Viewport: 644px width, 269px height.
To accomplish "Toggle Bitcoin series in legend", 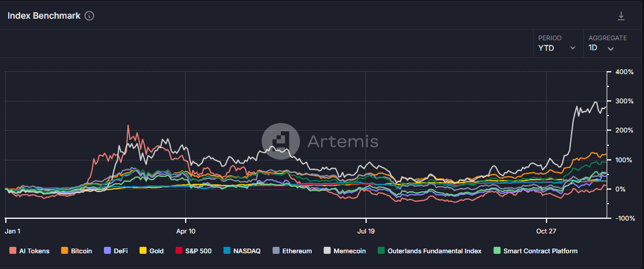I will click(76, 251).
